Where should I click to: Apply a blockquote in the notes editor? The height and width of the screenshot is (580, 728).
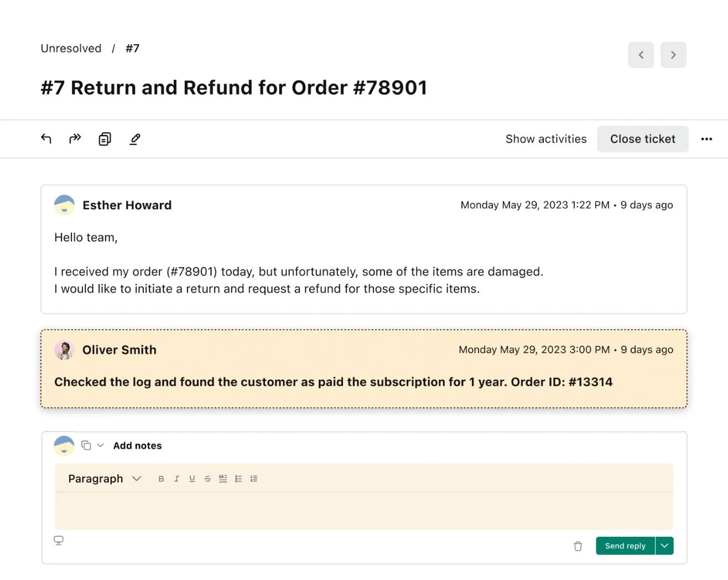click(x=223, y=478)
